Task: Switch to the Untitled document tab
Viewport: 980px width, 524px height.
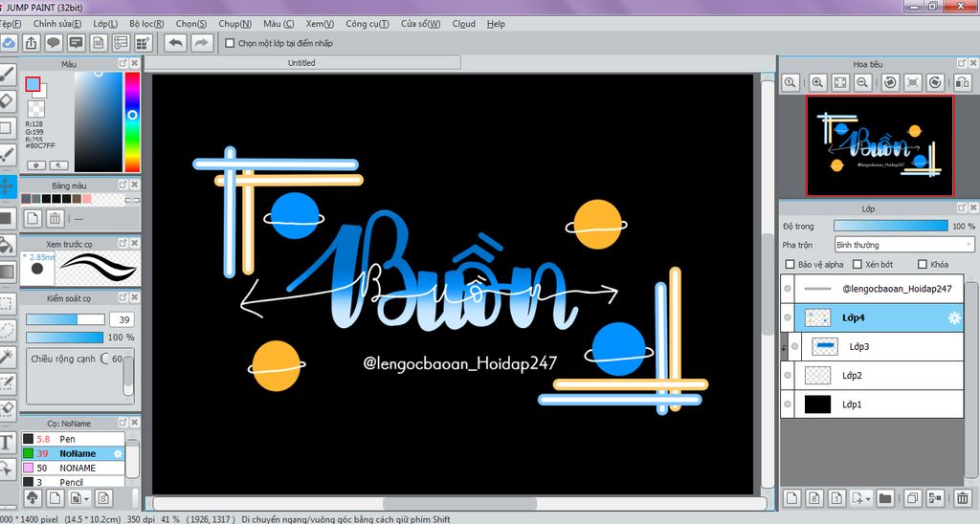Action: pyautogui.click(x=302, y=63)
